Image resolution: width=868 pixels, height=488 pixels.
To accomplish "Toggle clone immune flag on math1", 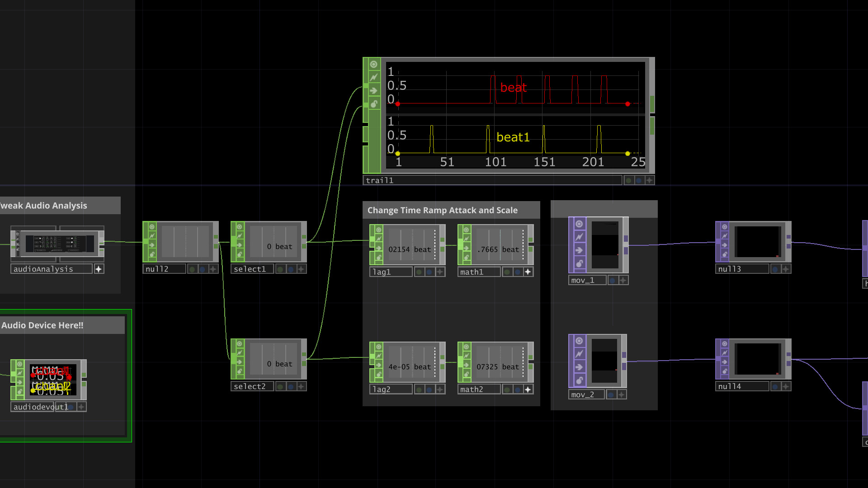I will coord(466,239).
